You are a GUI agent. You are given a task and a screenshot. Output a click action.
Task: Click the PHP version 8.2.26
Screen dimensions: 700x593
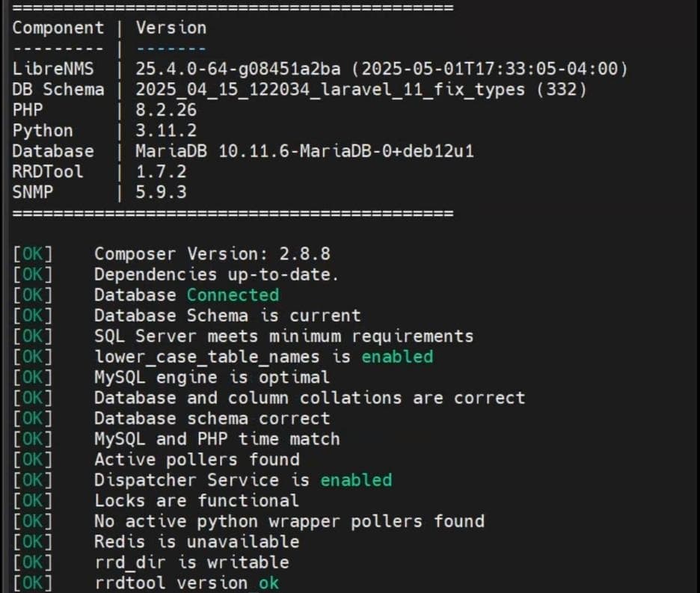pos(166,110)
